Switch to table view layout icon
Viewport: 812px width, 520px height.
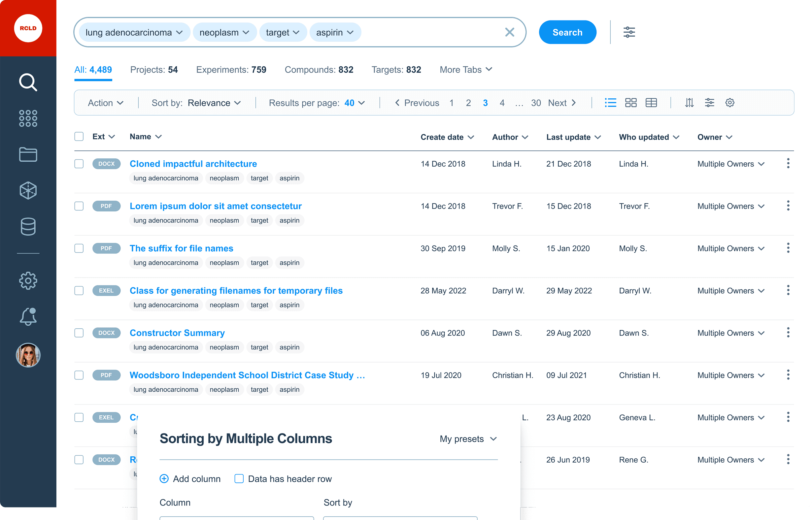651,103
